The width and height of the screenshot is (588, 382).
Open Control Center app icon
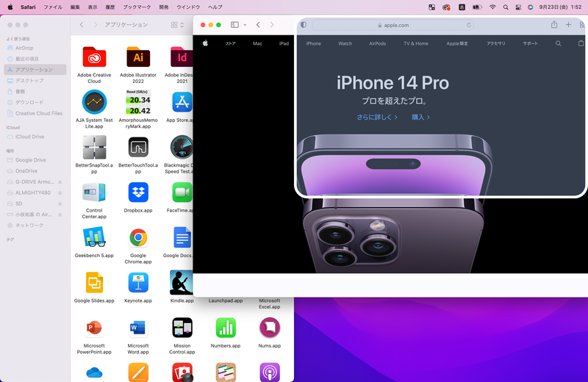(94, 192)
